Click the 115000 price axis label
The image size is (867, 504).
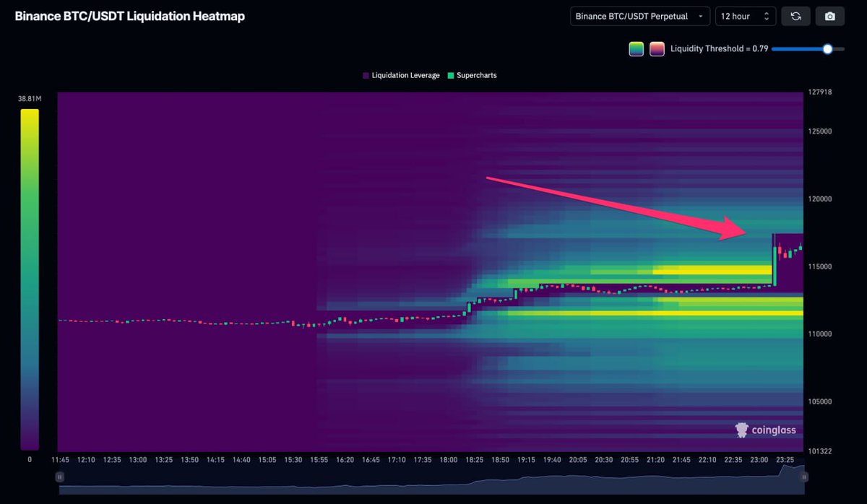tap(819, 266)
